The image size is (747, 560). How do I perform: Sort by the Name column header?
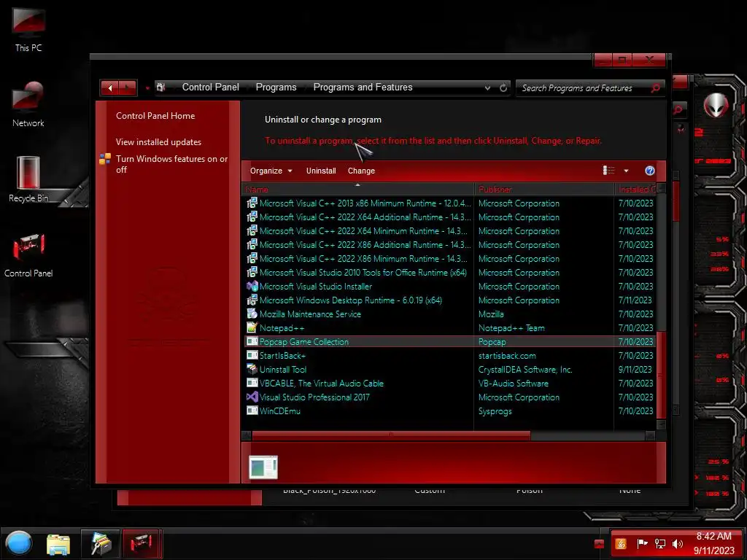point(357,189)
